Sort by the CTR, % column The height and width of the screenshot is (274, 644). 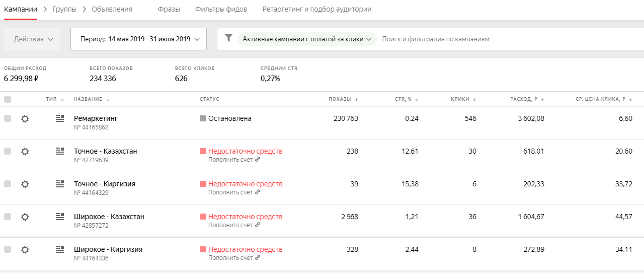pos(407,99)
